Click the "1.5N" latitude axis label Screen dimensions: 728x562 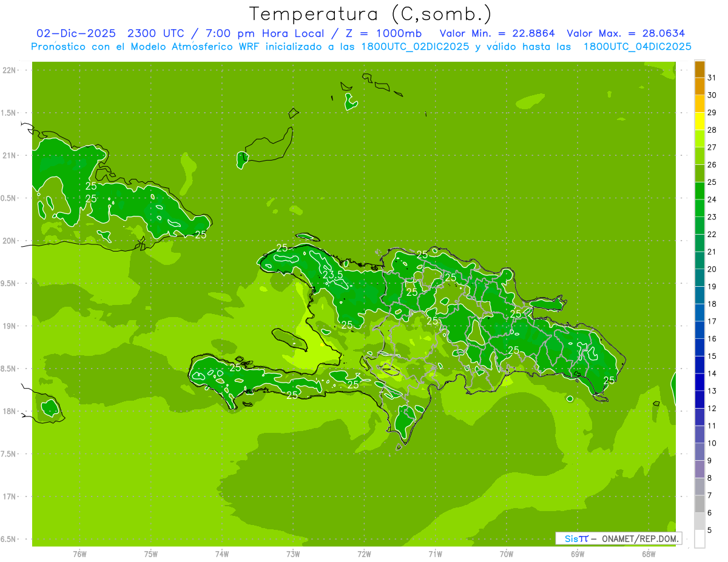click(x=9, y=113)
